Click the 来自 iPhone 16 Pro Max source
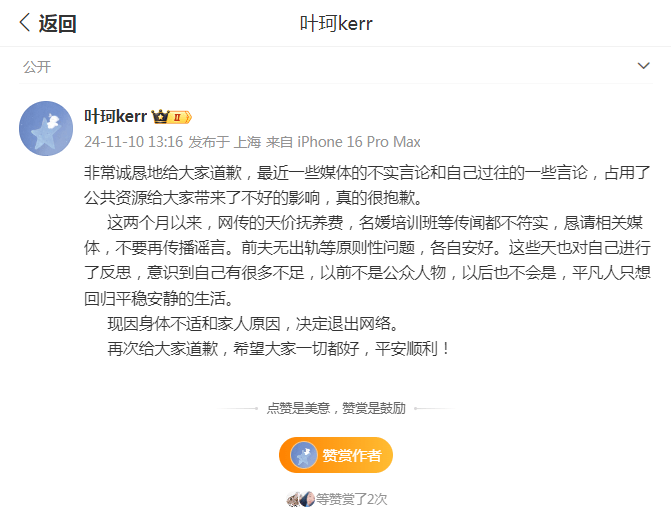Image resolution: width=671 pixels, height=521 pixels. (343, 142)
